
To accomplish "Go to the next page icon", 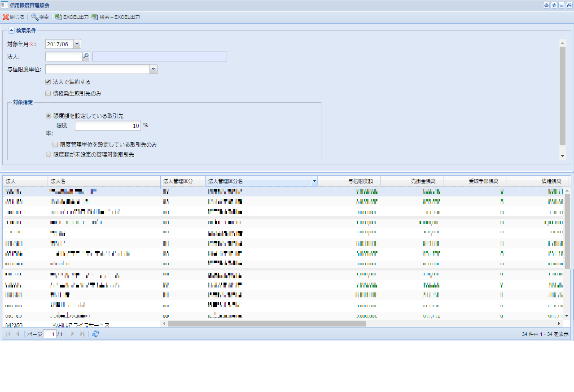I will 72,334.
